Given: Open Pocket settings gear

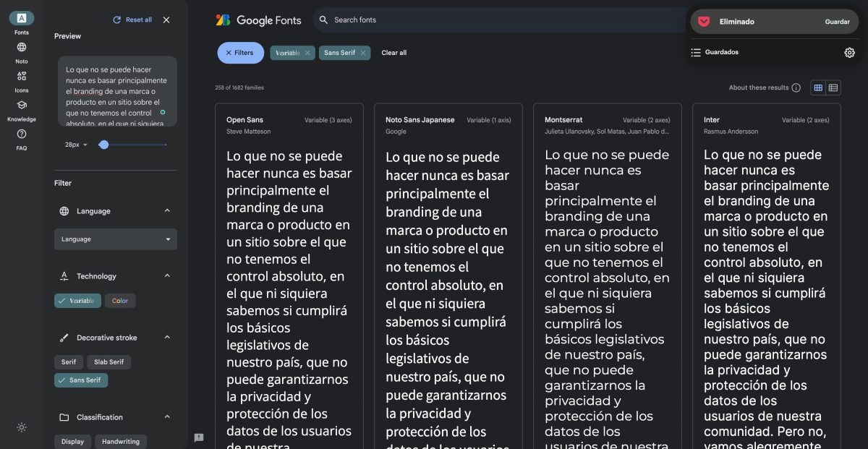Looking at the screenshot, I should (850, 53).
